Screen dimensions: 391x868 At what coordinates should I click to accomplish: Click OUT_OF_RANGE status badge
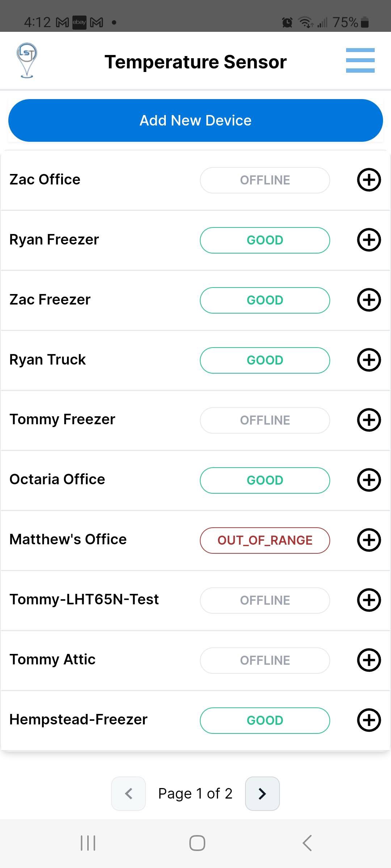click(x=265, y=540)
